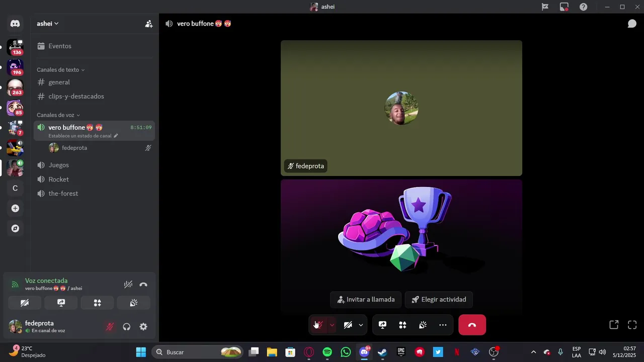Show hidden system tray icons chevron

click(x=533, y=352)
